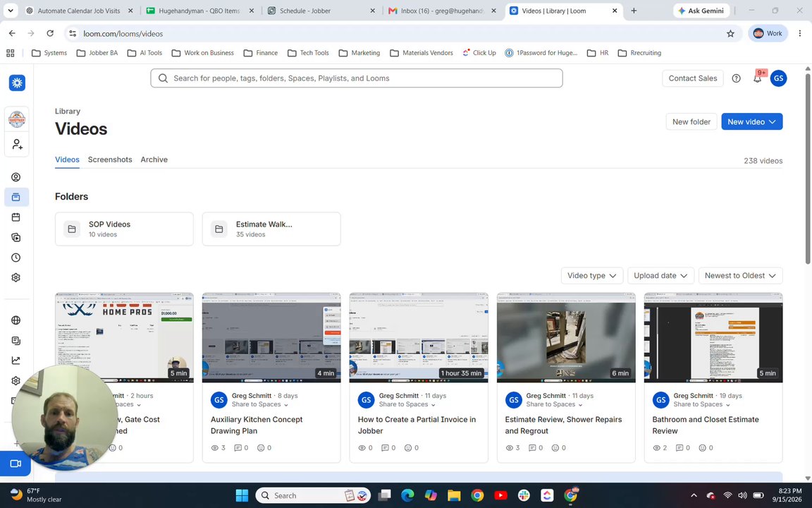
Task: Click the Contact Sales button
Action: [692, 78]
